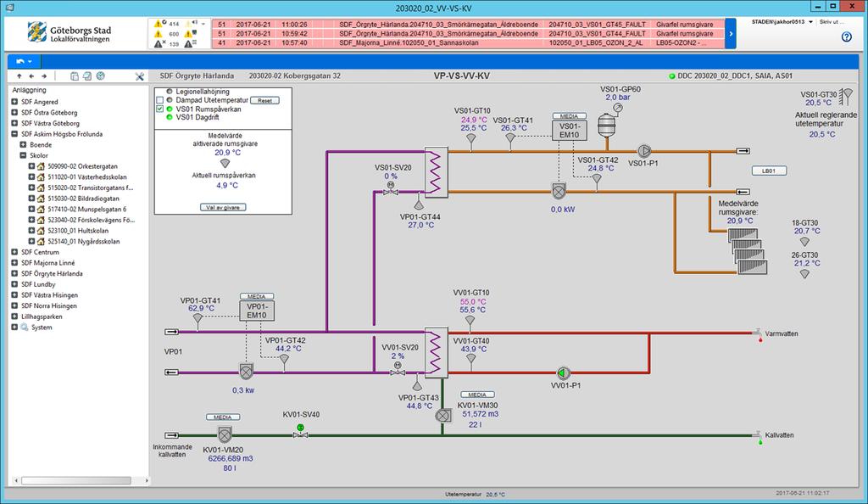Click the alarm sound speaker icon
The width and height of the screenshot is (868, 504).
tap(191, 24)
